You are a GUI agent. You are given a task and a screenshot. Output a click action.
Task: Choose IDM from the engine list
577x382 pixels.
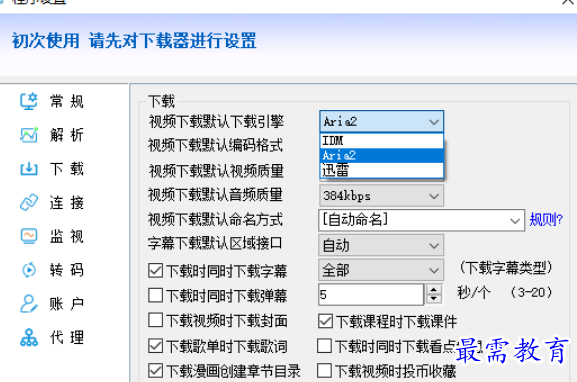[x=382, y=141]
